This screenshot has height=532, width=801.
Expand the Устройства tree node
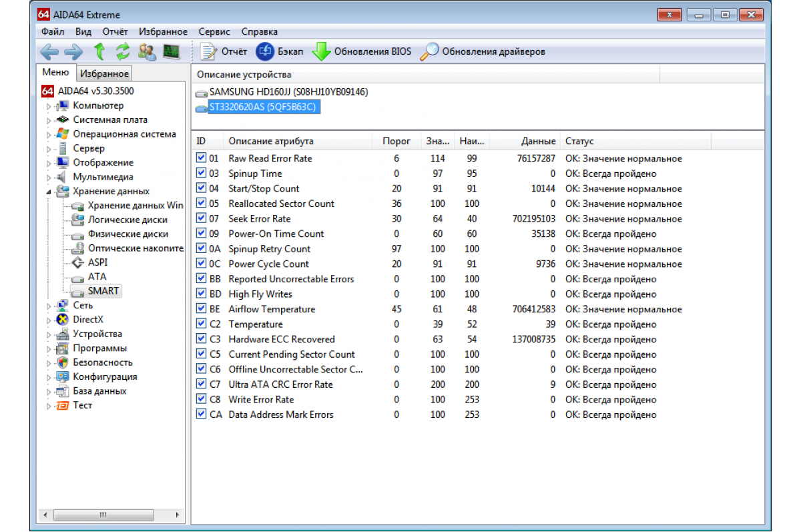point(48,334)
